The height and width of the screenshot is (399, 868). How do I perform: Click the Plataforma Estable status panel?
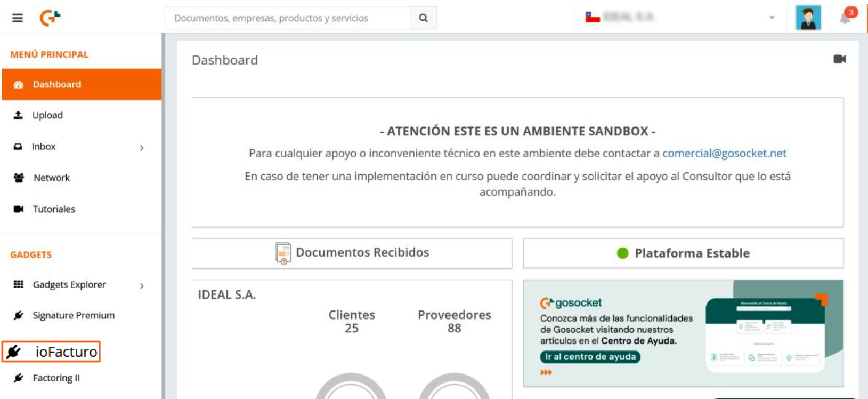pyautogui.click(x=683, y=253)
